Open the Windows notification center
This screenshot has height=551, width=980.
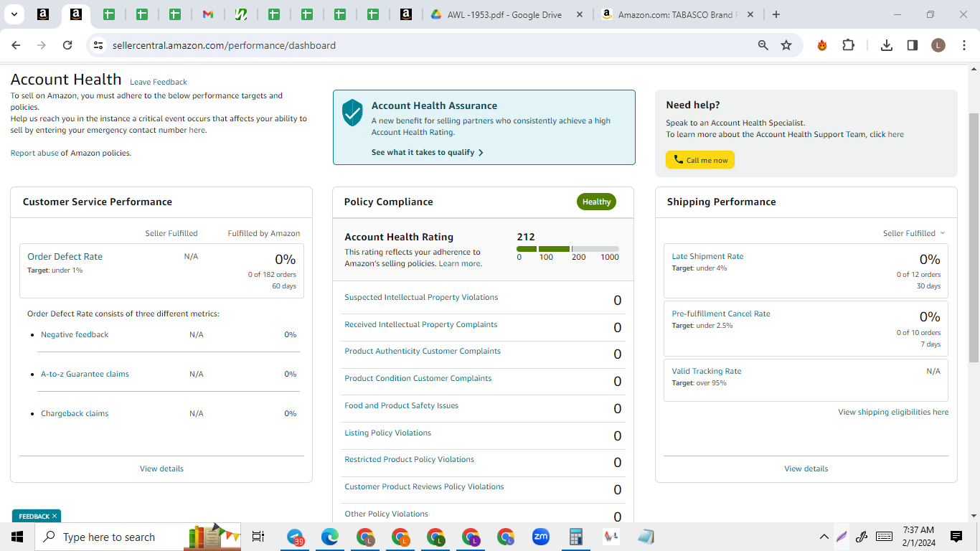956,537
